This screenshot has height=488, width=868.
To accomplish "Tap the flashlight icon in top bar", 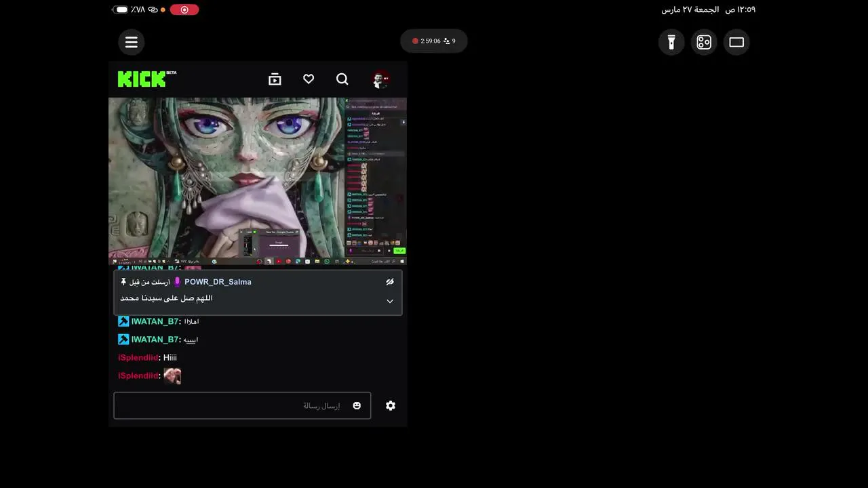I will point(671,42).
